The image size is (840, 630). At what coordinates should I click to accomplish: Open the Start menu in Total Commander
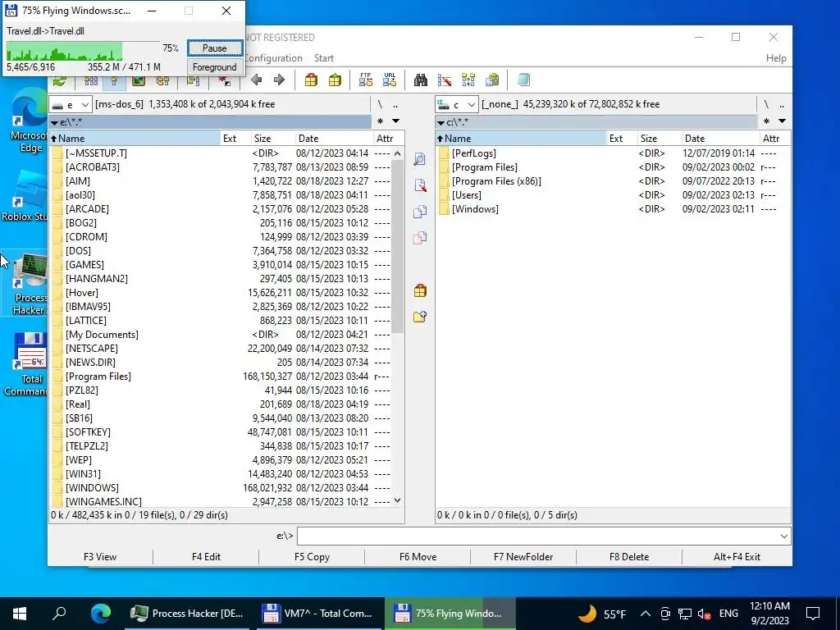pyautogui.click(x=323, y=58)
